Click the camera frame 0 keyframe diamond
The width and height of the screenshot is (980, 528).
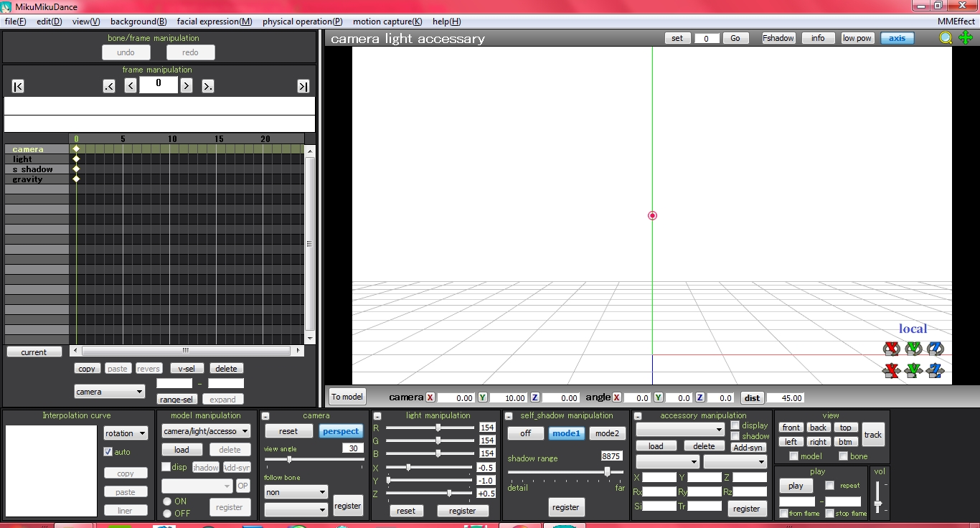pos(76,149)
